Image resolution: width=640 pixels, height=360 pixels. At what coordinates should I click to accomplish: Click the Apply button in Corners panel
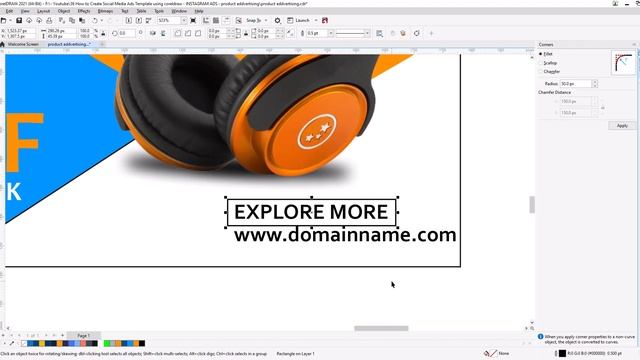[622, 126]
